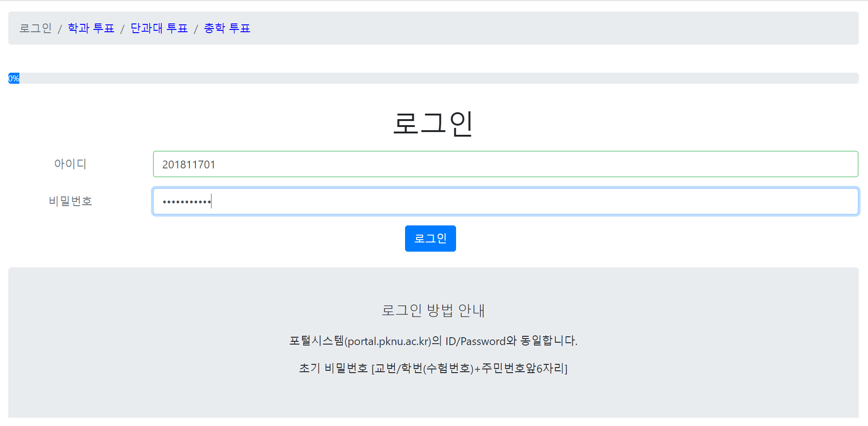Click the ID/Password guidance sentence
868x426 pixels.
[x=434, y=341]
